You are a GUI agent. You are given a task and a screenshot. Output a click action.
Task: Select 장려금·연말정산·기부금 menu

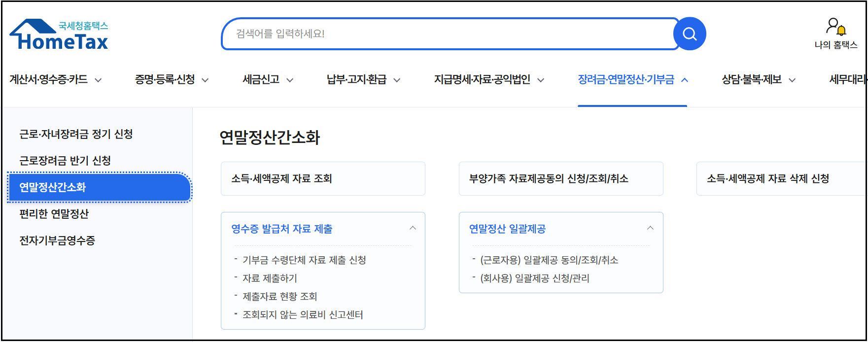coord(626,79)
